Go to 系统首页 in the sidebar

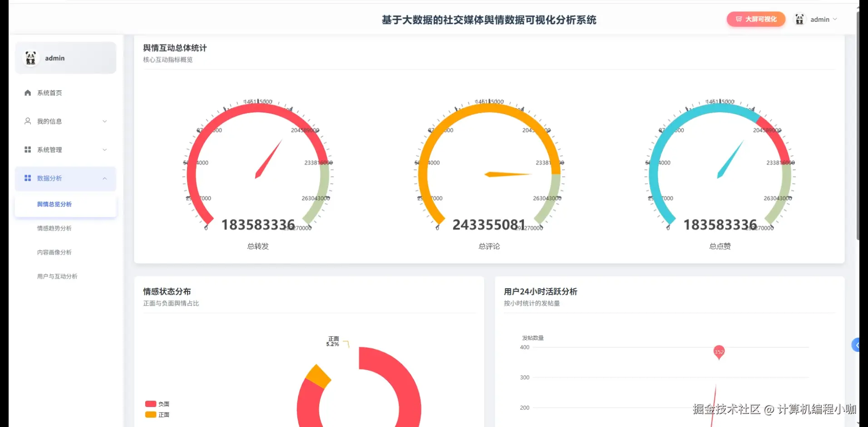pos(65,93)
